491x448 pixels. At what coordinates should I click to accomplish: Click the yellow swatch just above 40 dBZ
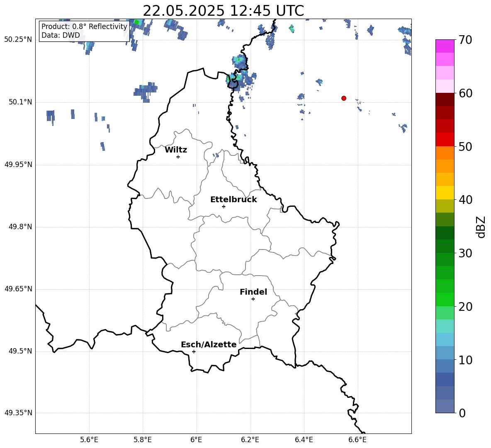point(445,193)
